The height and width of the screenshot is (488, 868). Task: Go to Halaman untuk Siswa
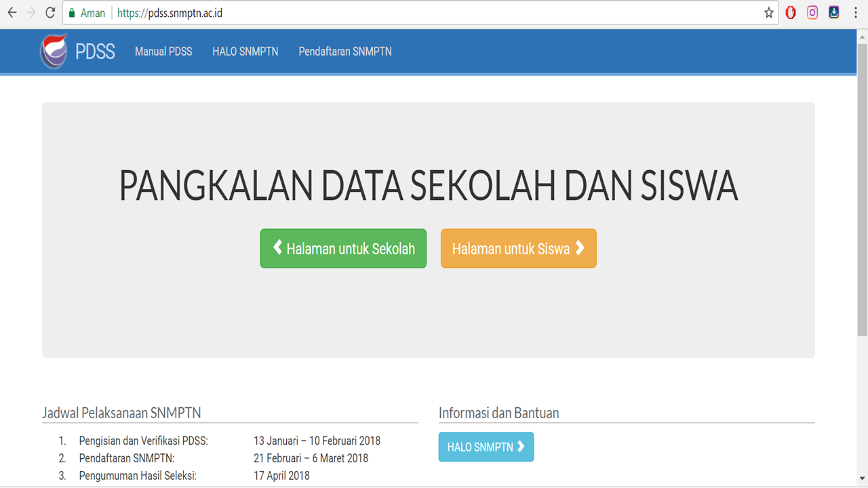click(x=519, y=249)
